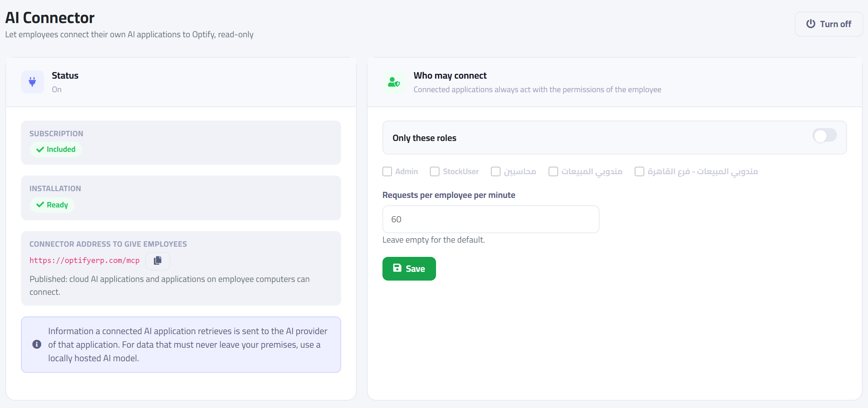Screen dimensions: 868x408
Task: Click the Leave empty for the default hint
Action: (x=434, y=240)
